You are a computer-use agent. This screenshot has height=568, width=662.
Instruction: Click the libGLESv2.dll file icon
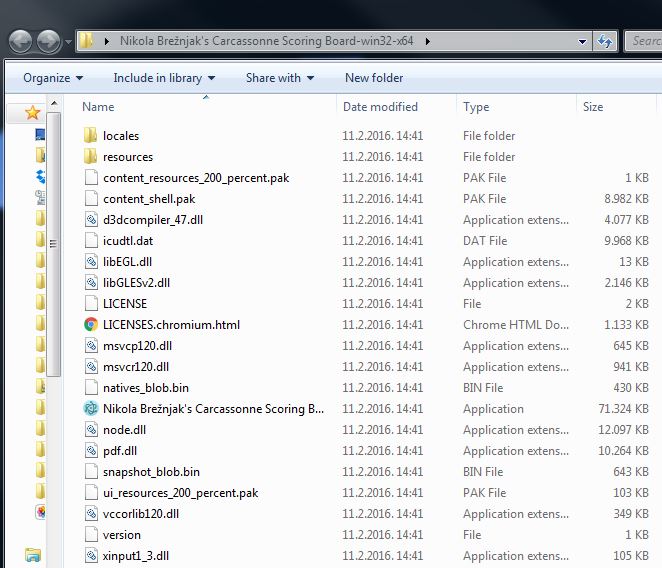(x=91, y=283)
